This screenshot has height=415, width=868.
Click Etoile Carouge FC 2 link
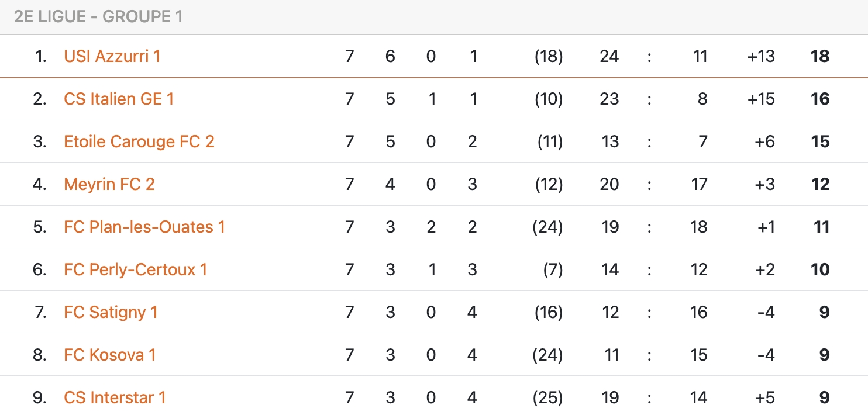tap(139, 141)
